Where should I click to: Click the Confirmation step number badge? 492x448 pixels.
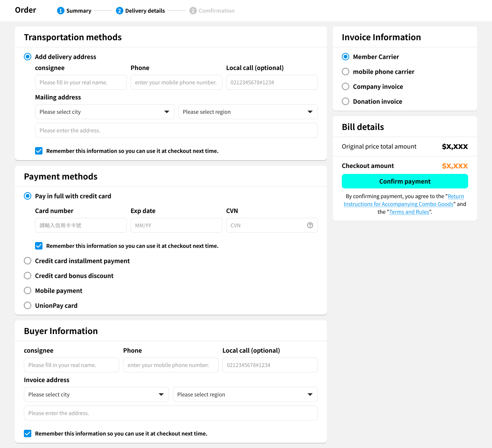coord(193,11)
